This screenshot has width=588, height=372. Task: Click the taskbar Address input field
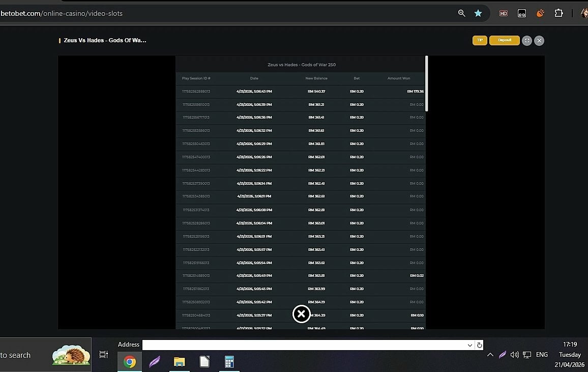pyautogui.click(x=305, y=345)
